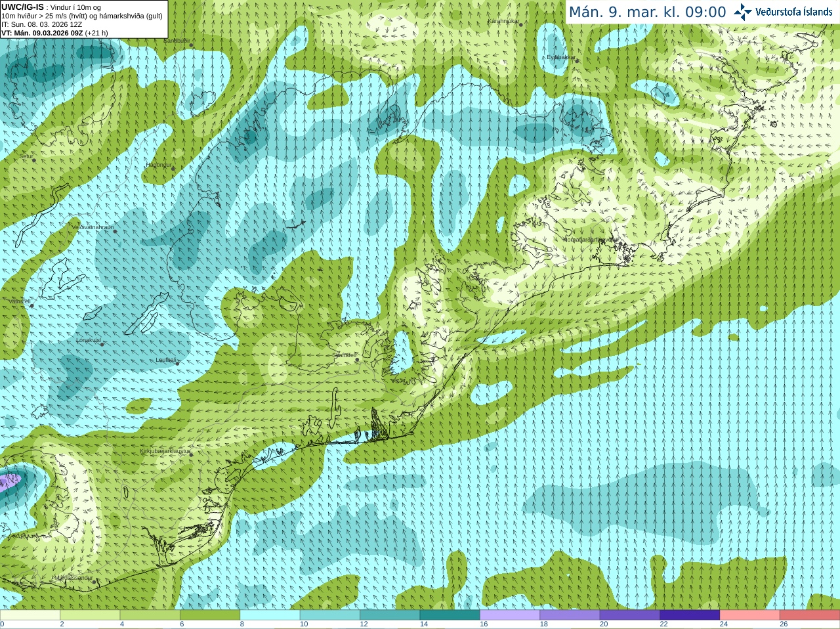Click the legend scale value 24
This screenshot has width=840, height=629.
pyautogui.click(x=724, y=624)
